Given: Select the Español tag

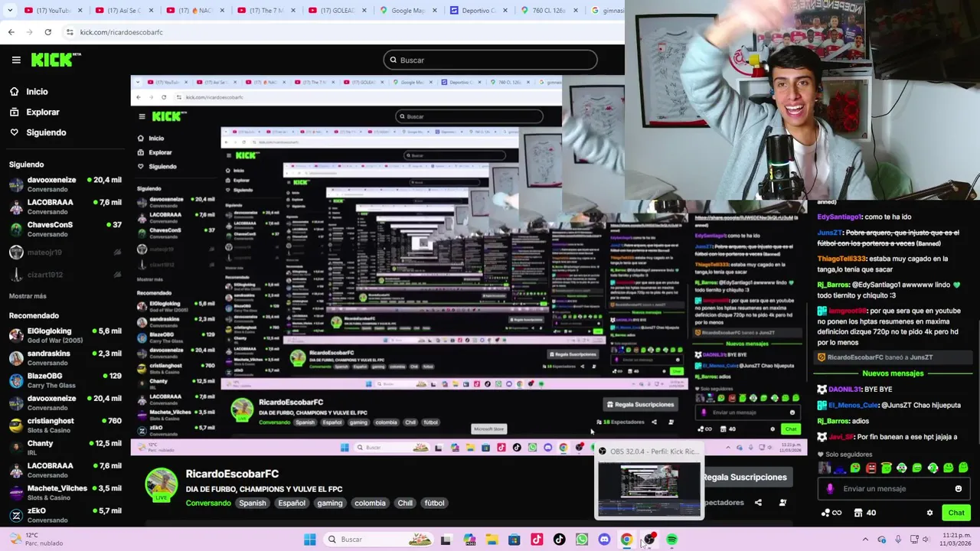Looking at the screenshot, I should pos(292,503).
